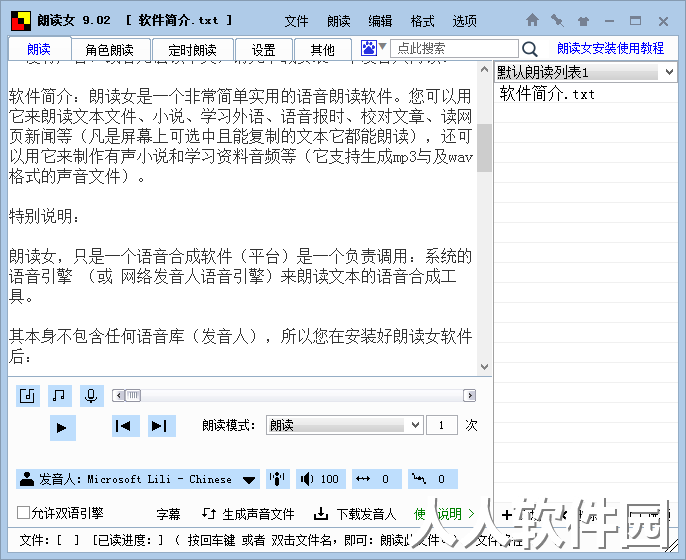
Task: Click the magnifier search button
Action: pos(529,49)
